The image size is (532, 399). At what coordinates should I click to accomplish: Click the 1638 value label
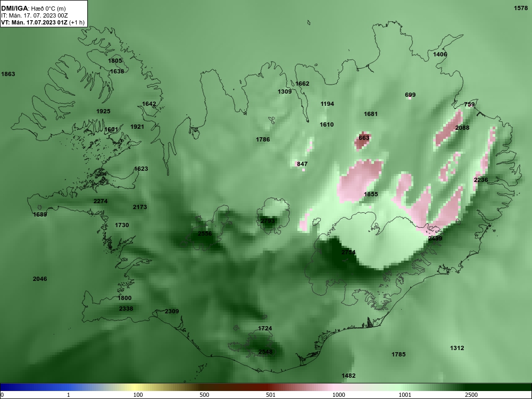tap(117, 71)
